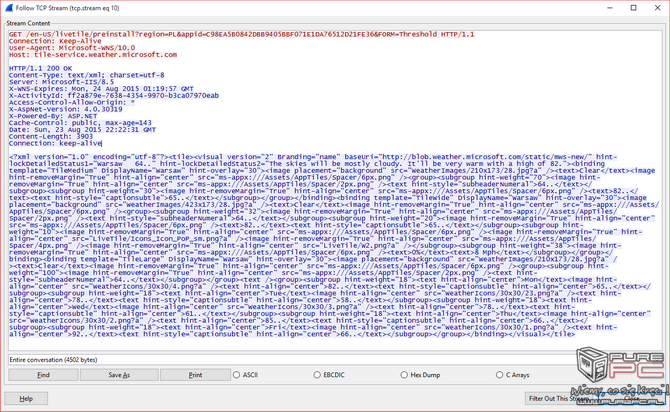The image size is (670, 412).
Task: Click the Wireshark fin icon in title bar
Action: 8,7
